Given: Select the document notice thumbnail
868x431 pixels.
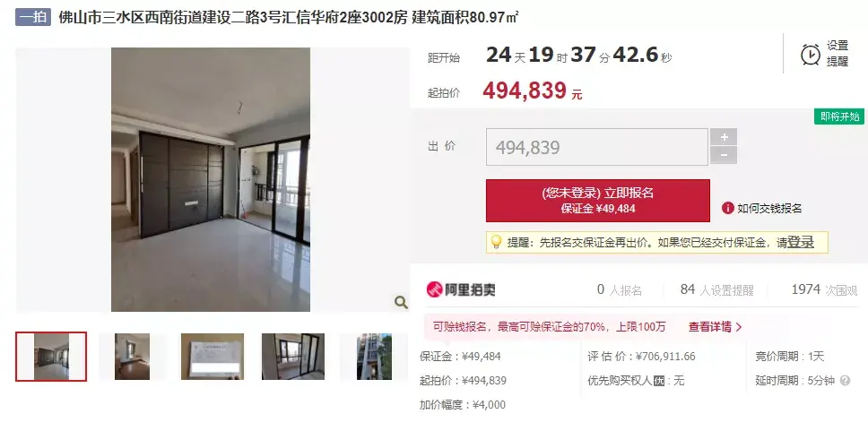Looking at the screenshot, I should 213,357.
